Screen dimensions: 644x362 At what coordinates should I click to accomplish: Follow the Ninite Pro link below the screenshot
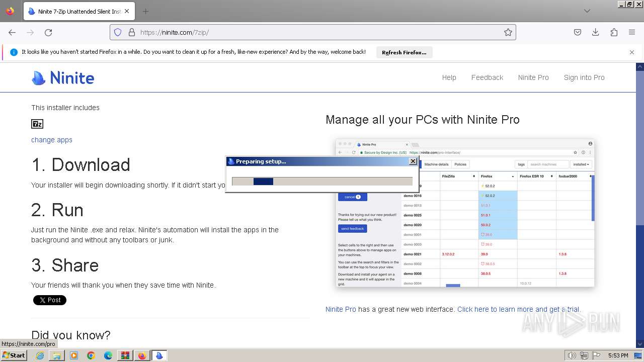click(x=341, y=309)
